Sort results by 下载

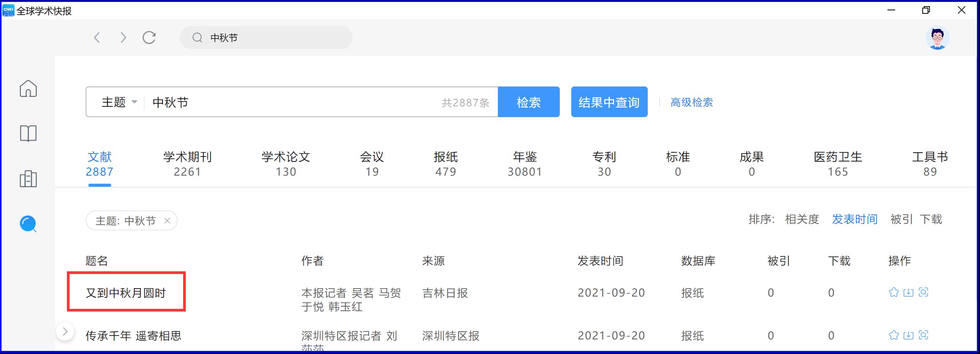(x=931, y=219)
